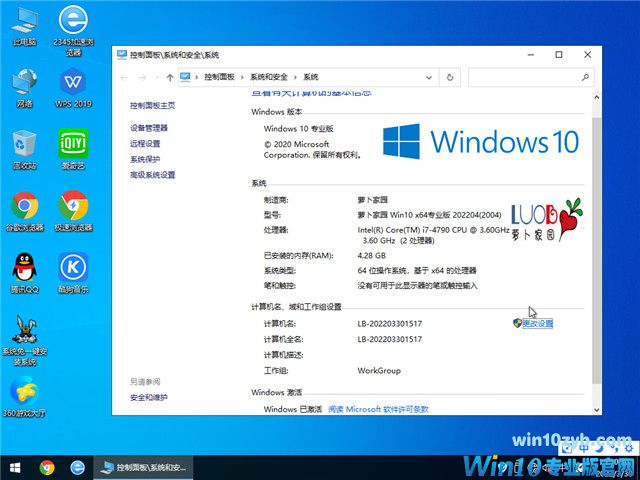The width and height of the screenshot is (640, 480).
Task: Open one-click system install rabbit icon
Action: [24, 340]
